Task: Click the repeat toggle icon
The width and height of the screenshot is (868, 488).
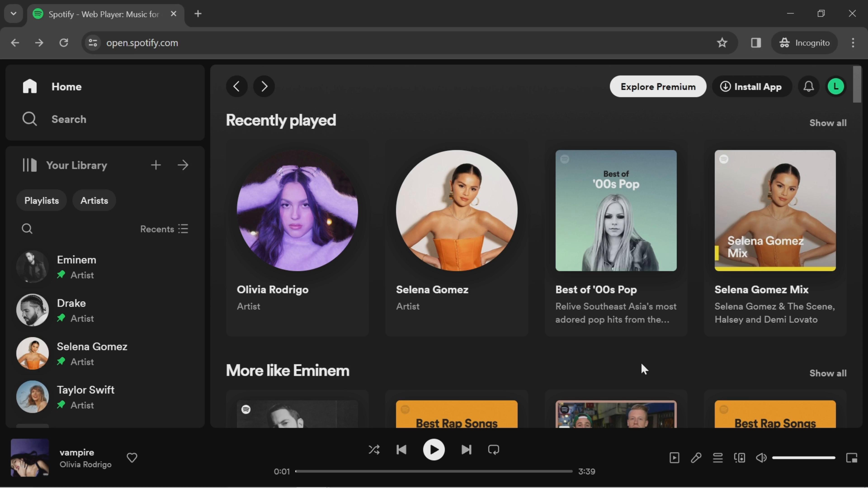Action: pyautogui.click(x=494, y=450)
